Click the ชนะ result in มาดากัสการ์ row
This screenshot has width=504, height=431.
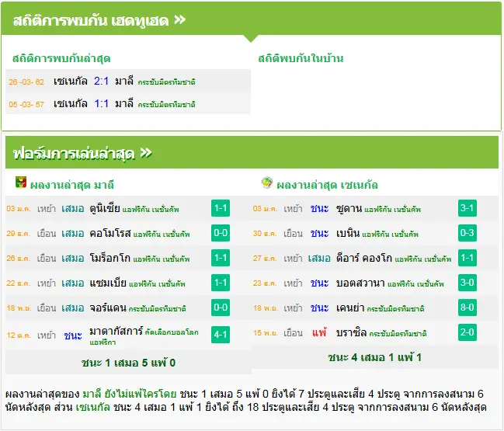tap(73, 335)
